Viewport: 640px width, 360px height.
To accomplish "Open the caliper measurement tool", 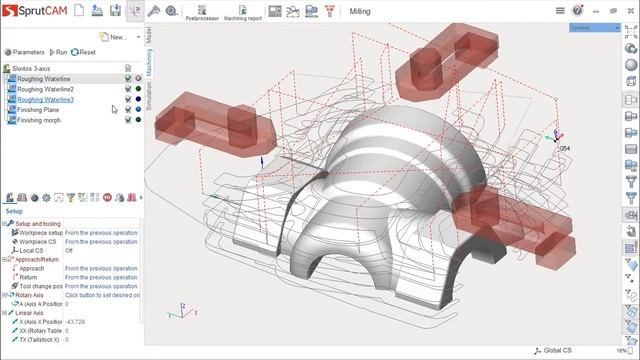I will [153, 11].
